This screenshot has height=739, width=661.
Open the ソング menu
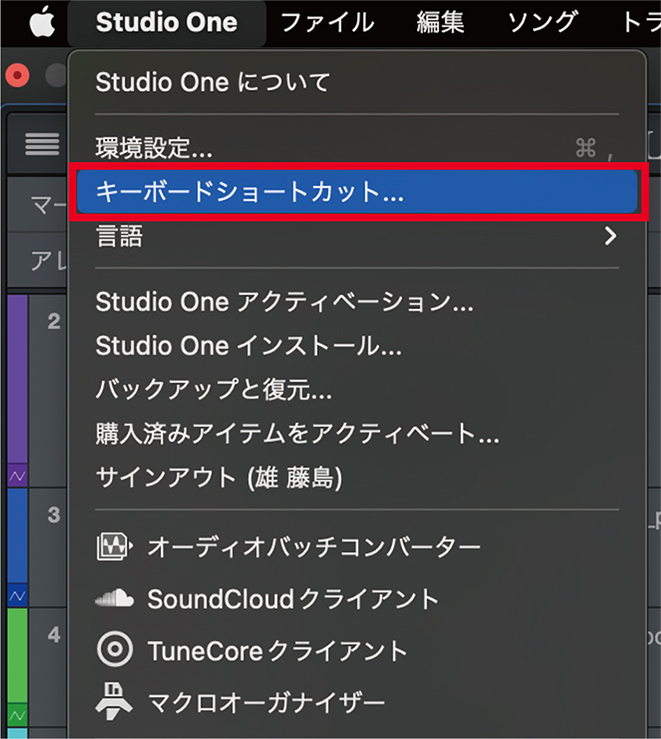click(542, 22)
